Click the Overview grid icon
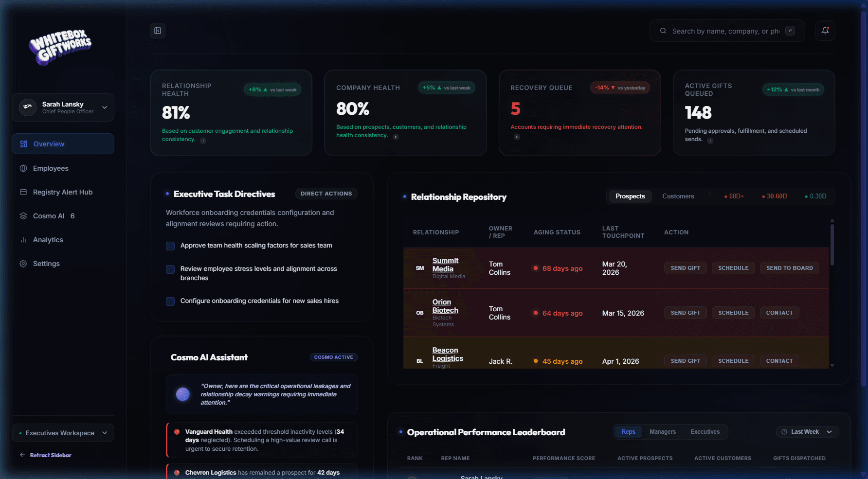 pos(24,144)
